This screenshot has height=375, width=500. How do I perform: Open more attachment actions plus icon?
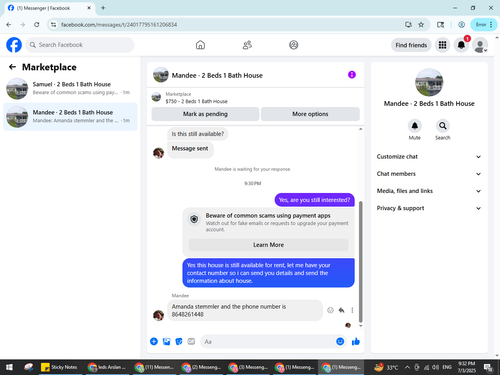click(154, 341)
